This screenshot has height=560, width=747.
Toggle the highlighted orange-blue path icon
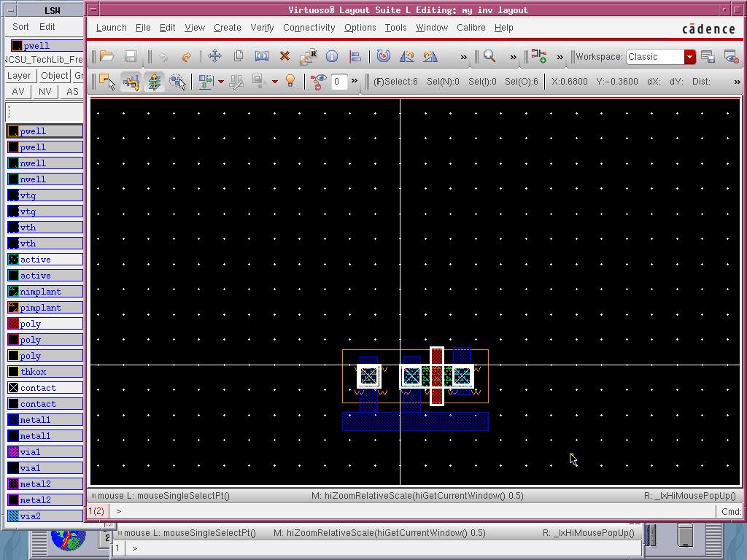[x=131, y=82]
